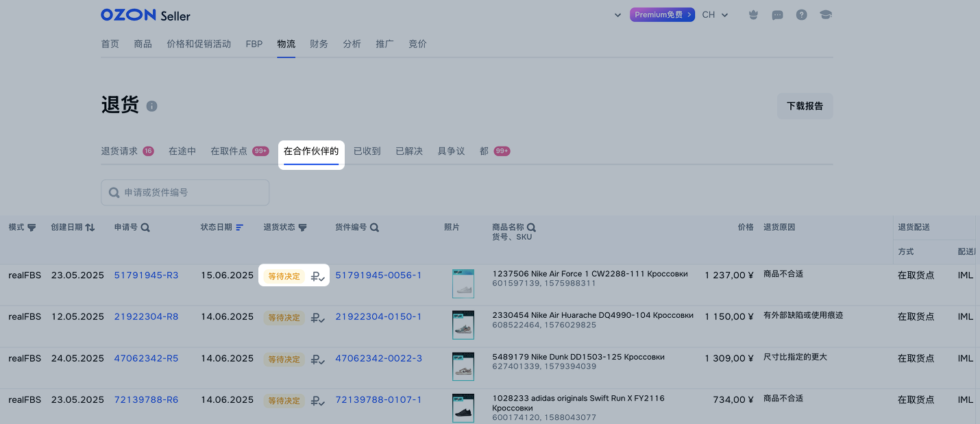Image resolution: width=980 pixels, height=424 pixels.
Task: Switch to the 具争议 tab
Action: 452,151
